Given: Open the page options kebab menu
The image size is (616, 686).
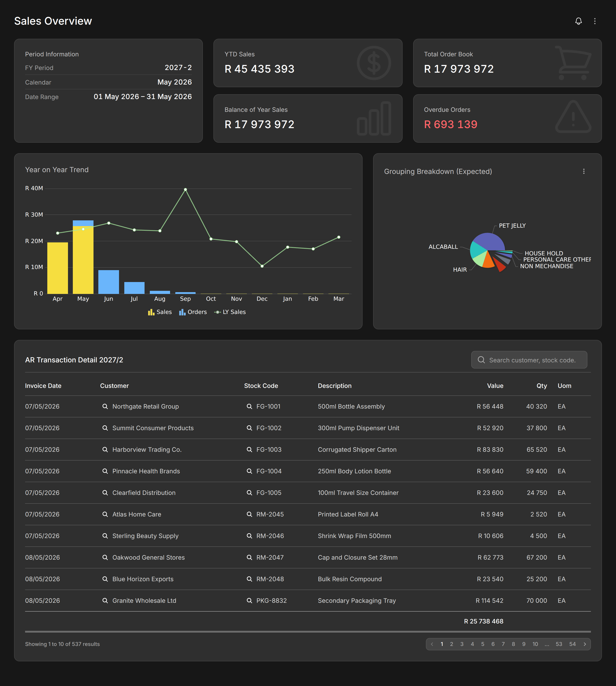Looking at the screenshot, I should (x=595, y=21).
